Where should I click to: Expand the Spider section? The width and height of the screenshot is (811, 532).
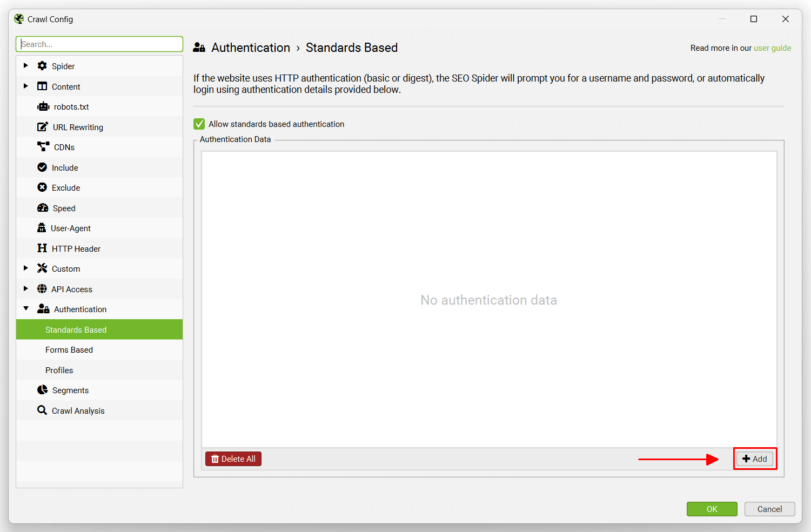pos(25,65)
